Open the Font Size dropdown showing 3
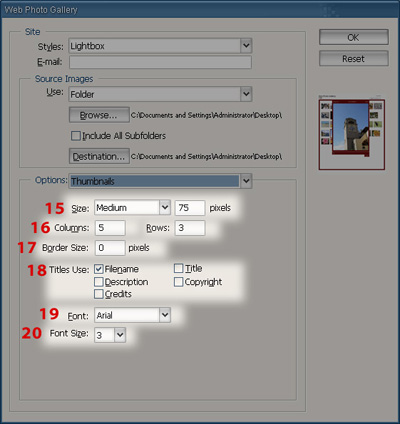This screenshot has width=400, height=424. [x=110, y=335]
